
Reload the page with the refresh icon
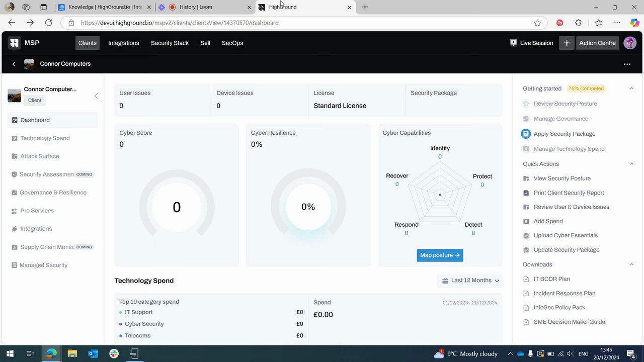pyautogui.click(x=48, y=23)
